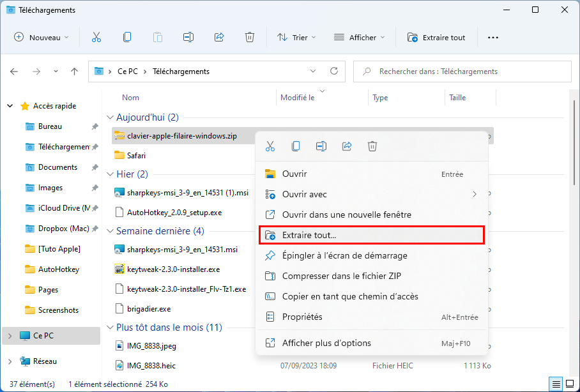Viewport: 580px width, 392px height.
Task: Click the search magnifier icon
Action: click(367, 72)
